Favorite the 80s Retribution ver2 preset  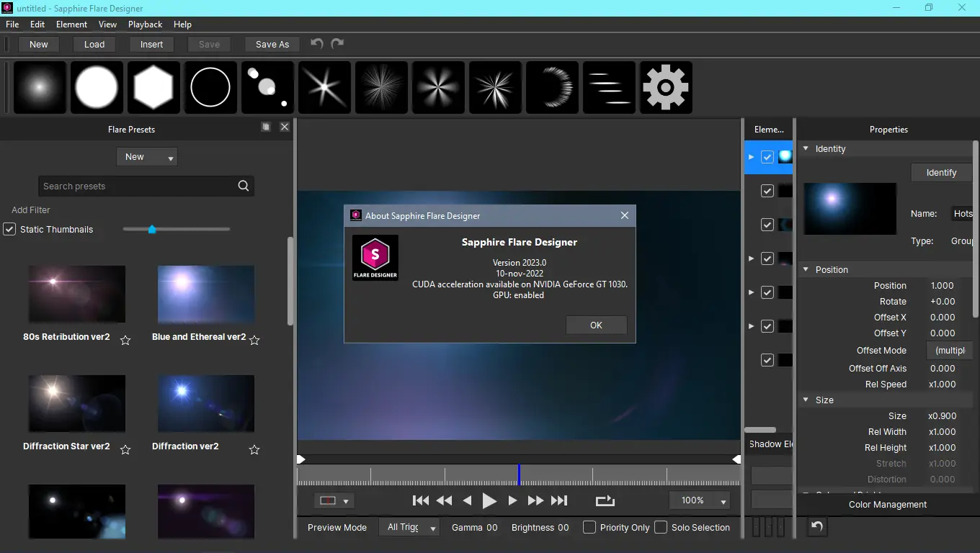click(x=125, y=340)
